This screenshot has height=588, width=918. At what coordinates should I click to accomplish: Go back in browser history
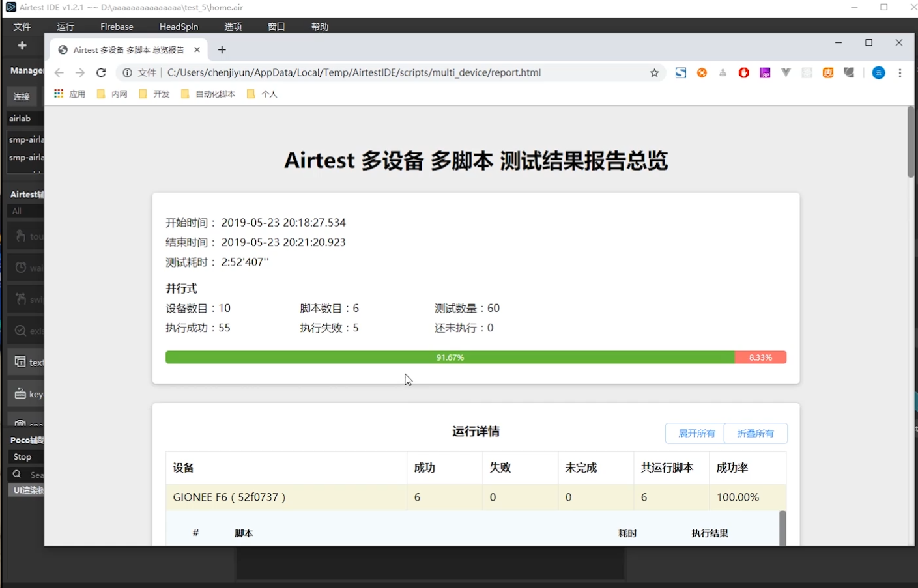click(59, 72)
